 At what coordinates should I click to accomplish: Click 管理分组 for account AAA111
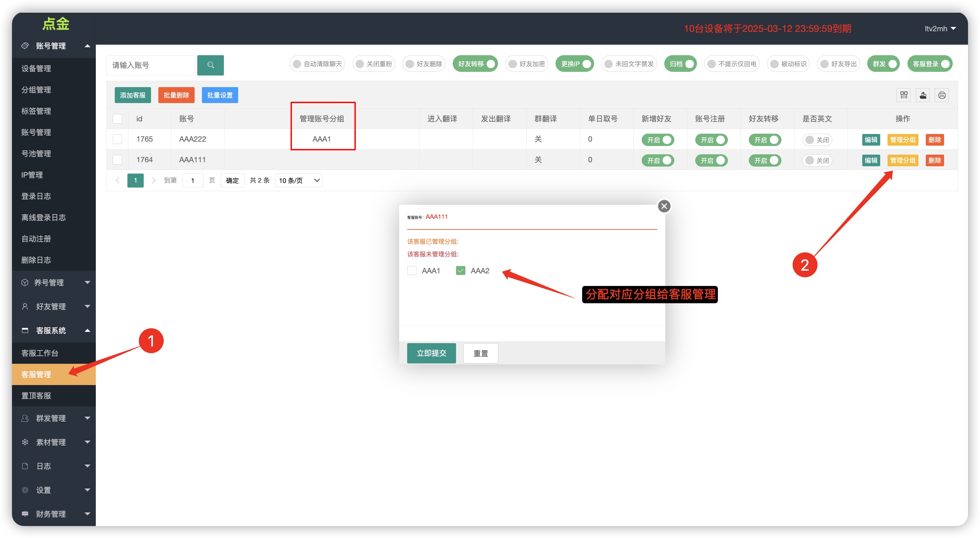click(x=902, y=161)
